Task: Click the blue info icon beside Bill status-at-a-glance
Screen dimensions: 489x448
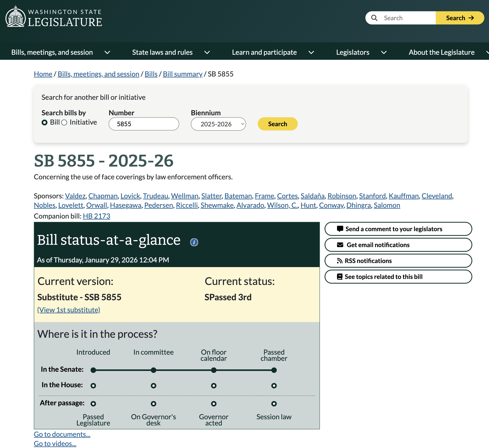Action: click(194, 242)
